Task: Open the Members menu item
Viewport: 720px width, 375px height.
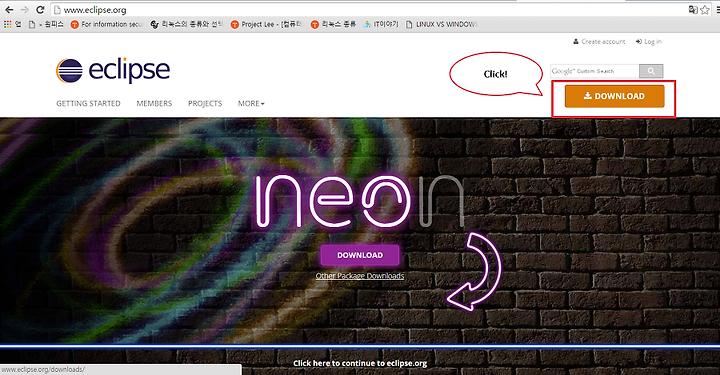Action: click(x=154, y=103)
